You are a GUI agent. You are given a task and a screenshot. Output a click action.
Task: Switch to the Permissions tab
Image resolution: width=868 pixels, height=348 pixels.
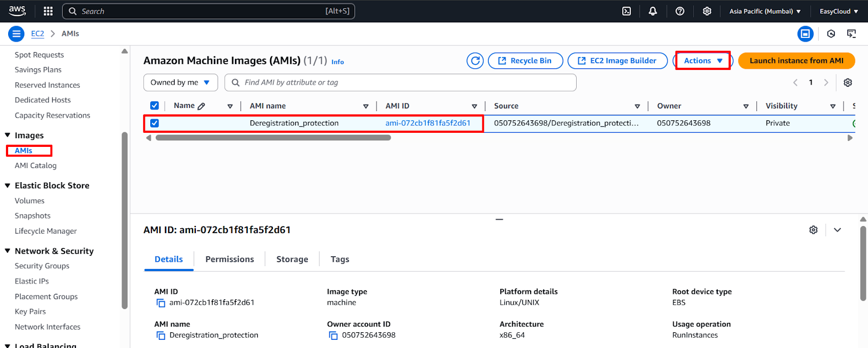pos(229,259)
